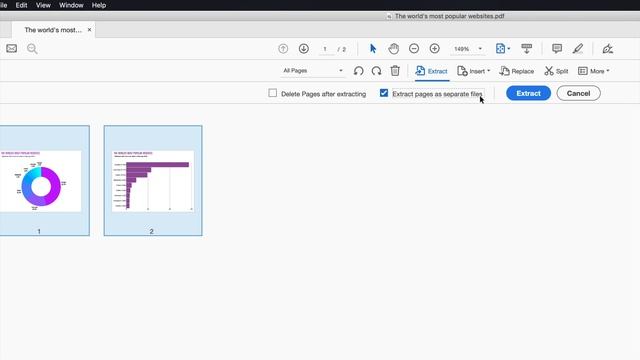Enable Delete Pages after extracting

(x=273, y=93)
